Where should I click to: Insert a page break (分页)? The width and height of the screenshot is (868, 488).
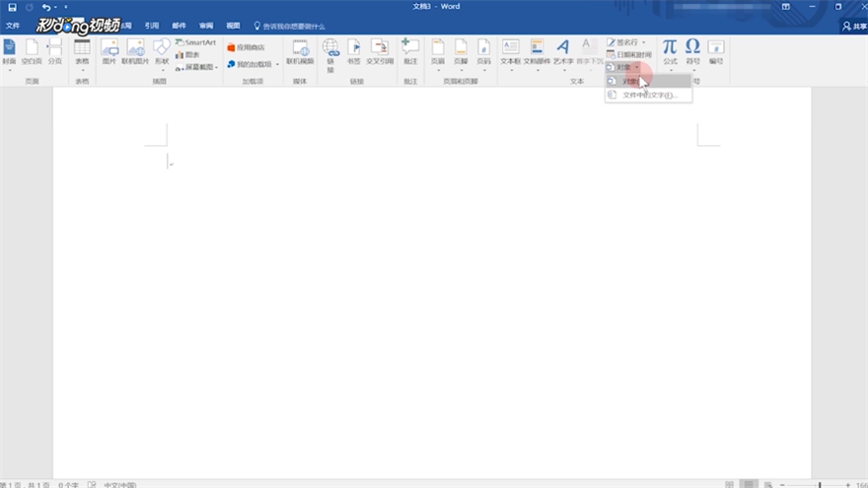coord(55,53)
